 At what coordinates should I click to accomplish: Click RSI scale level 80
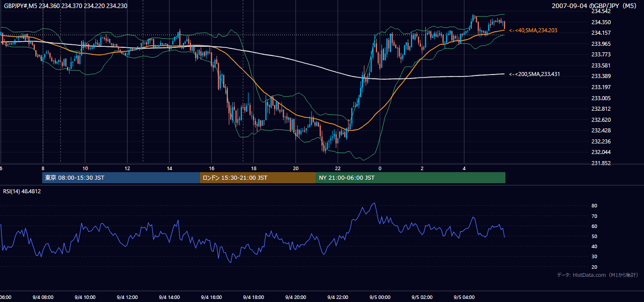[595, 206]
